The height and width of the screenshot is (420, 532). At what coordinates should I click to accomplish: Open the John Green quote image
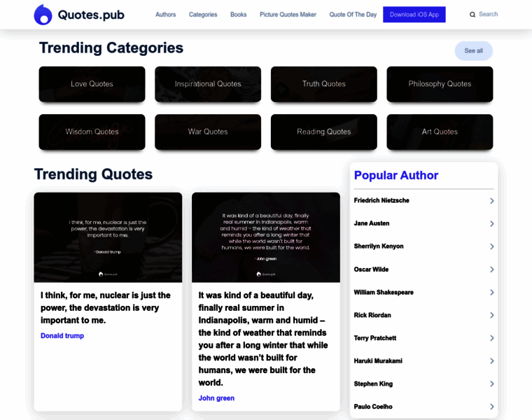266,237
